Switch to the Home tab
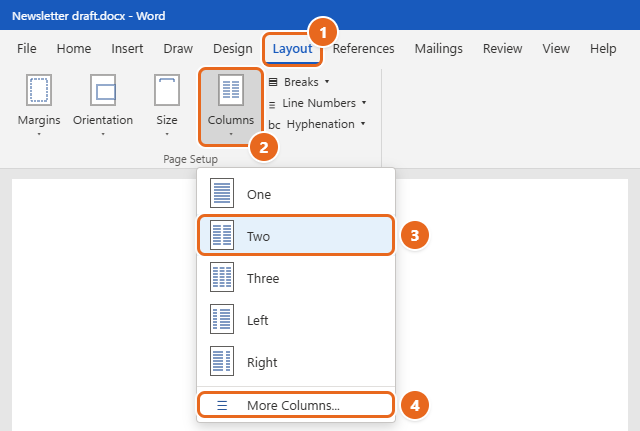 click(74, 49)
